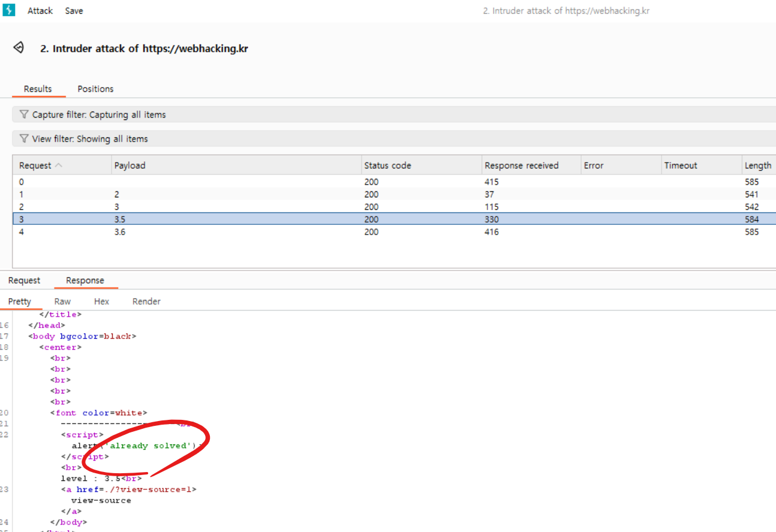Open View filter: Showing all items bar
Image resolution: width=776 pixels, height=532 pixels.
[x=394, y=138]
